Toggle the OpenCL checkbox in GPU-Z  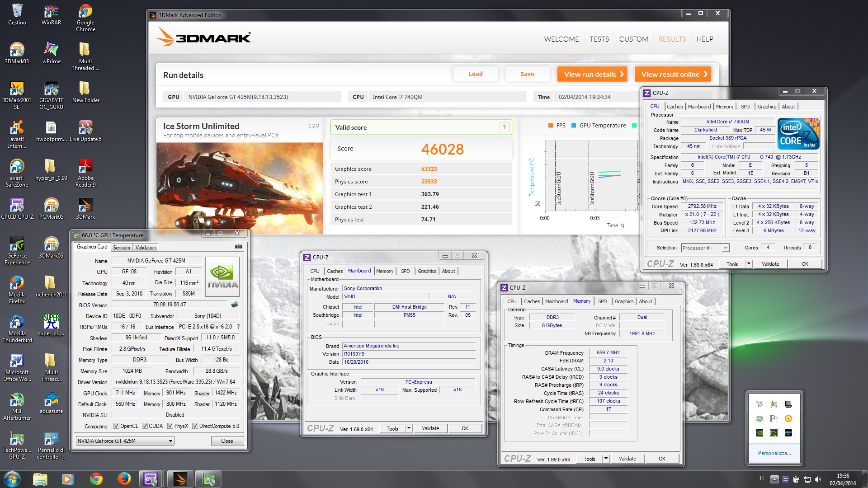click(x=116, y=426)
